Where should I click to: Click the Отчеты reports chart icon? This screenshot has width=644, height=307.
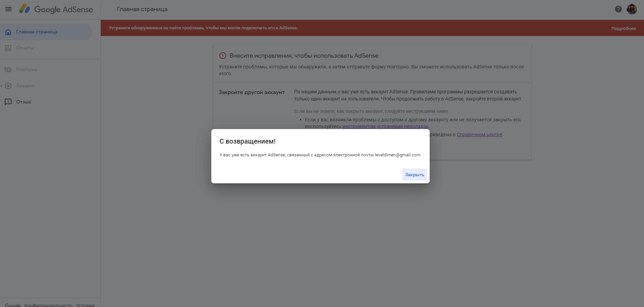point(8,48)
